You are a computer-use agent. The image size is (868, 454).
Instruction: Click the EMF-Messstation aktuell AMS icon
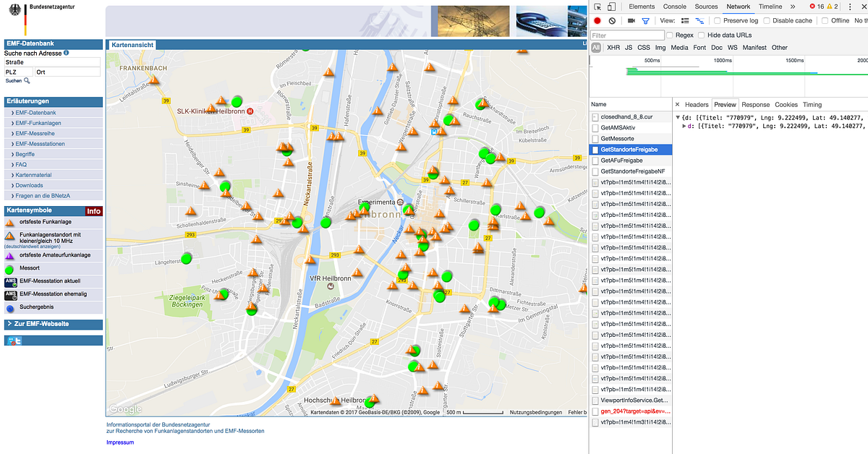click(10, 281)
